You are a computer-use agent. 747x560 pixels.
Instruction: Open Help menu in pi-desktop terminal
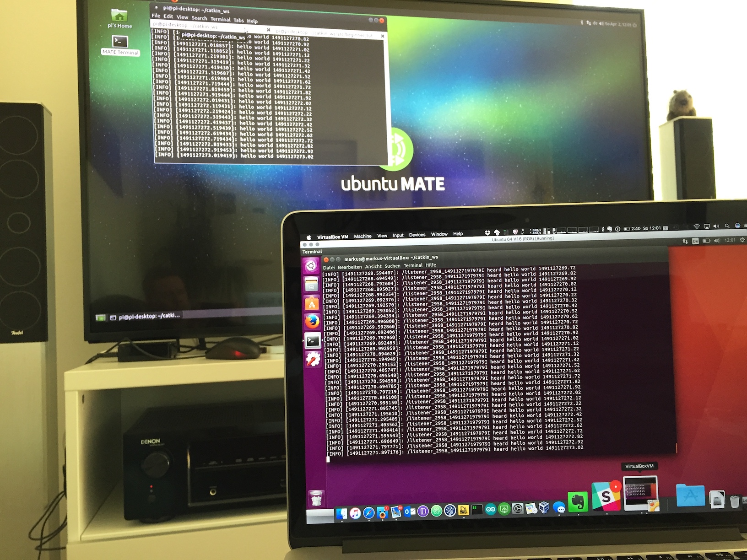(253, 21)
